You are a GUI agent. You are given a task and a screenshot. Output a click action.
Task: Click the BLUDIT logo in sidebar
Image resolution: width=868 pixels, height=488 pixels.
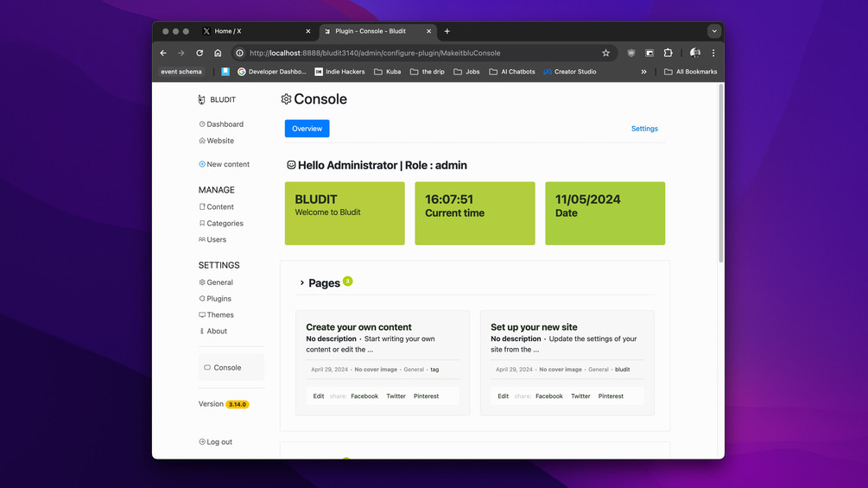point(217,99)
